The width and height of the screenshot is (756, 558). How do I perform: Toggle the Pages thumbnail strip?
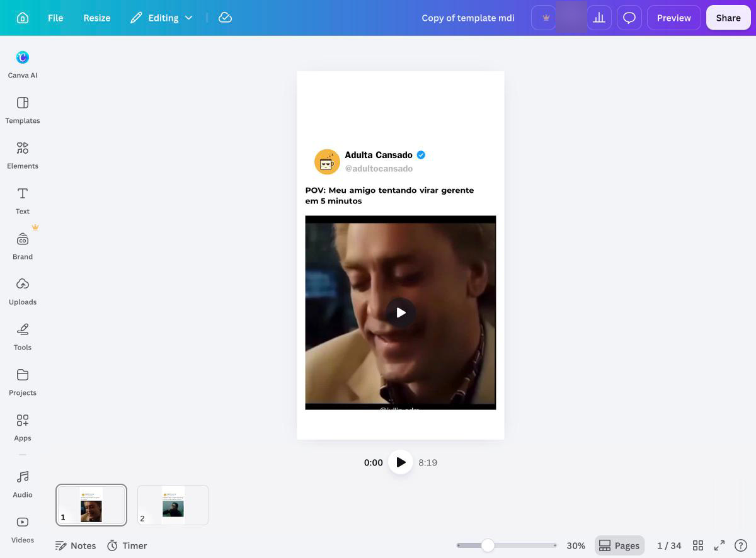619,545
